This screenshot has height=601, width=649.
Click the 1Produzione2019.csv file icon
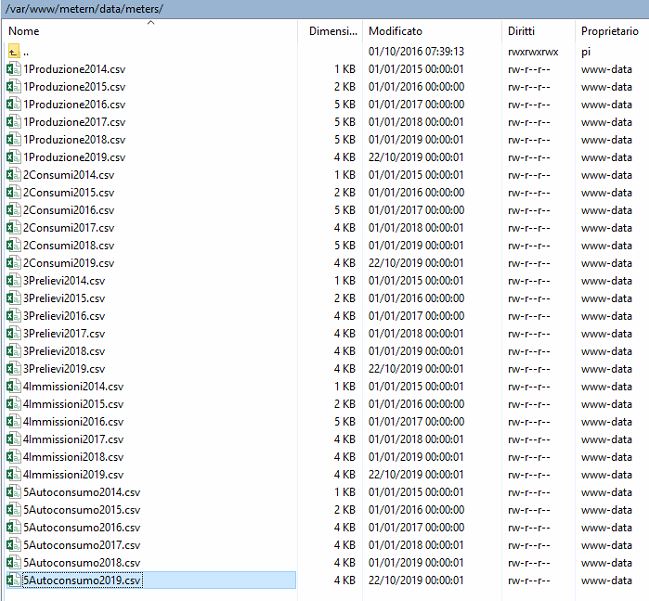pos(14,157)
